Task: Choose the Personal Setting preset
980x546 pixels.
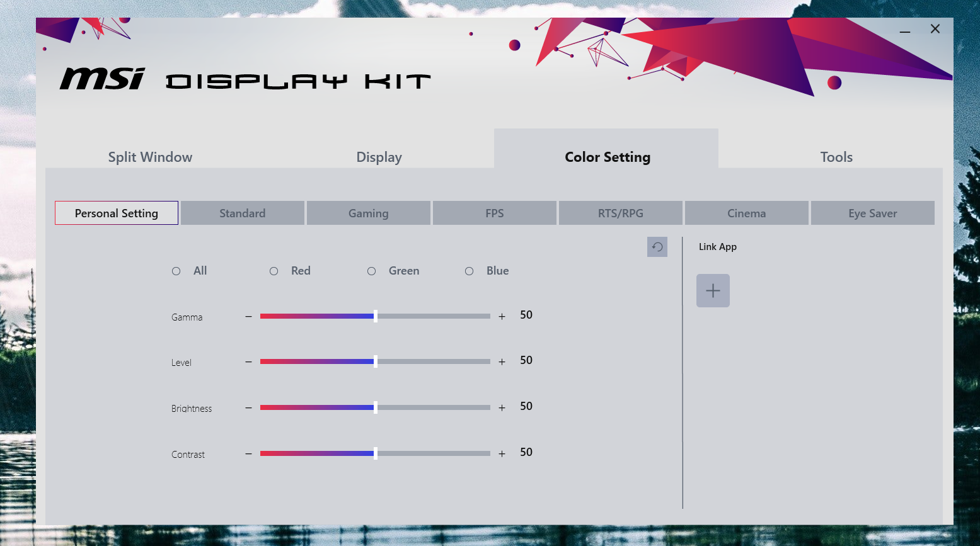Action: point(117,213)
